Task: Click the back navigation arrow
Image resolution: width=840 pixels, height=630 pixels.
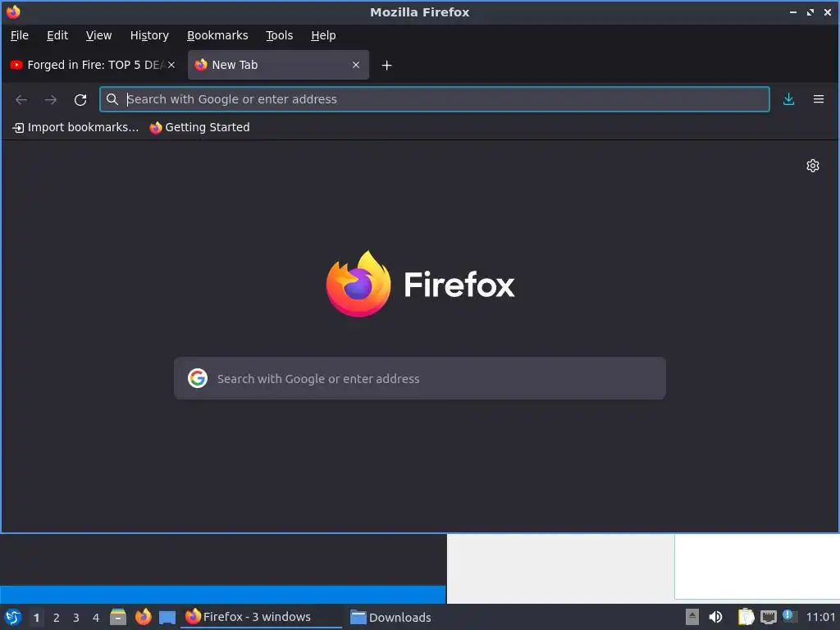Action: click(21, 99)
